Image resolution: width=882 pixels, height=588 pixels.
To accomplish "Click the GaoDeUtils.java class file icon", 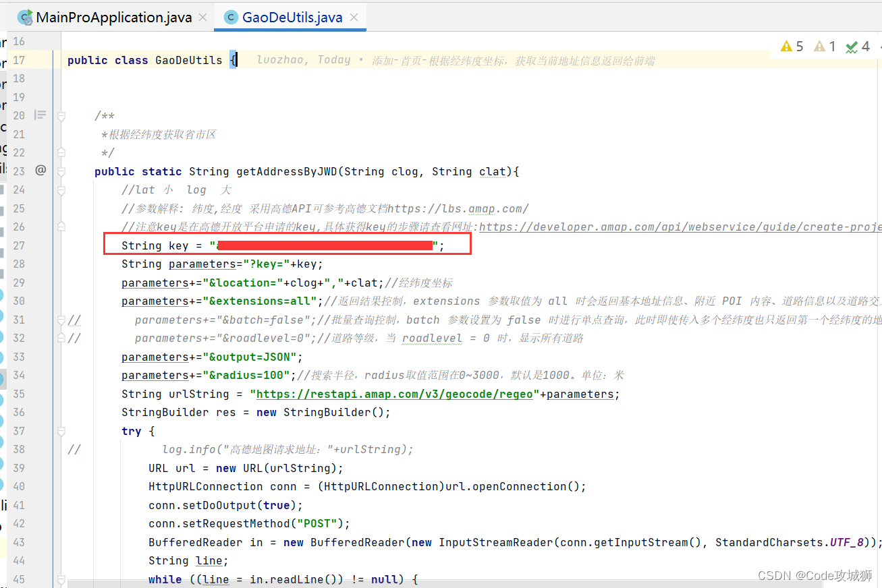I will [x=231, y=18].
